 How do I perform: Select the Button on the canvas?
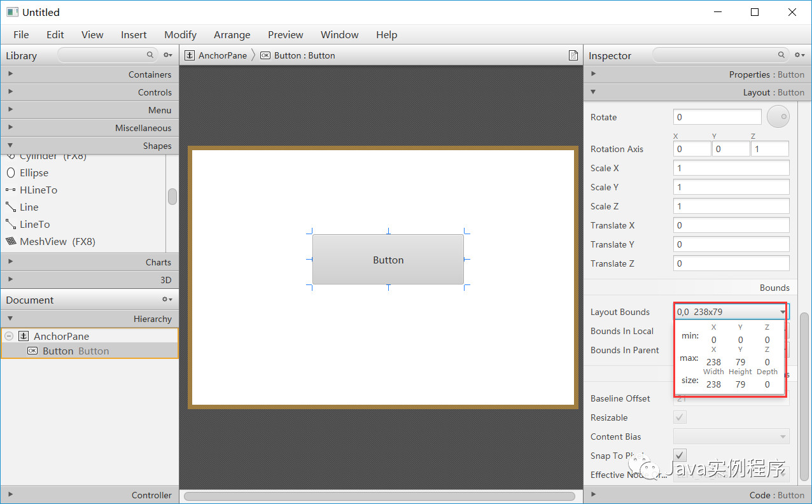tap(388, 260)
